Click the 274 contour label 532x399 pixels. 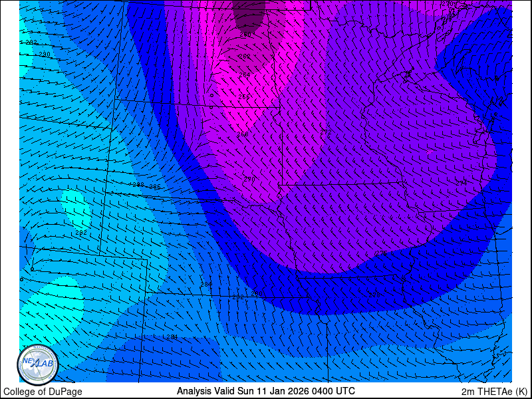[x=461, y=182]
